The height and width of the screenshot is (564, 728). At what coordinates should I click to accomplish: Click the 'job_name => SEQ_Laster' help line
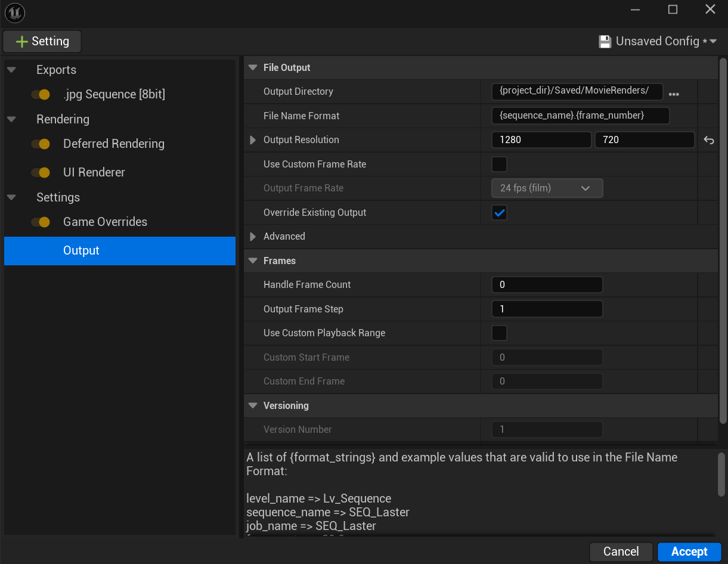[x=311, y=526]
